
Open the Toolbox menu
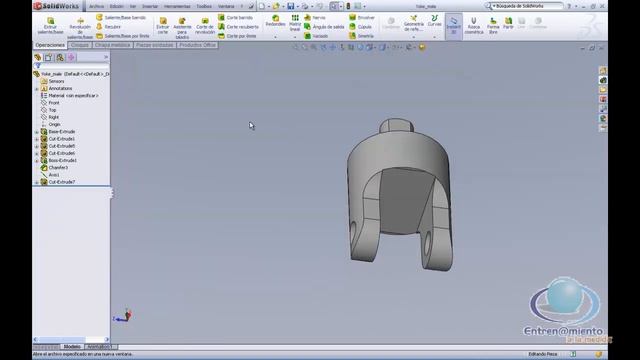[204, 7]
